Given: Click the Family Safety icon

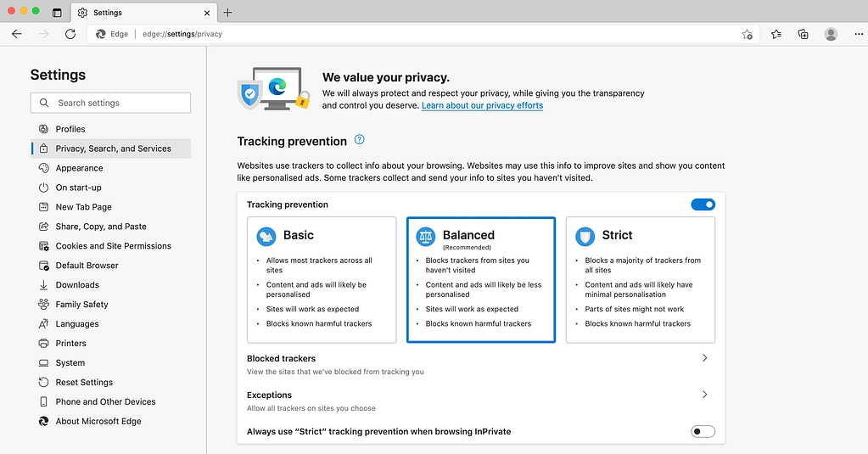Looking at the screenshot, I should pos(44,304).
